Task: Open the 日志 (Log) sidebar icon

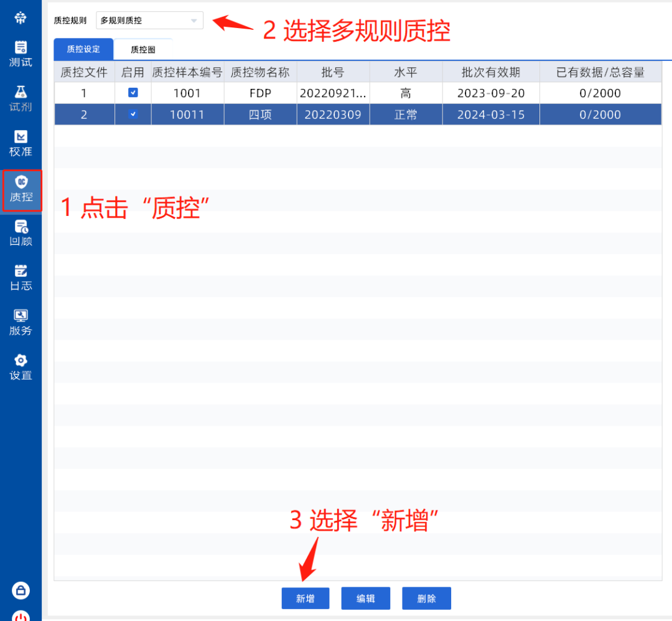Action: point(21,271)
